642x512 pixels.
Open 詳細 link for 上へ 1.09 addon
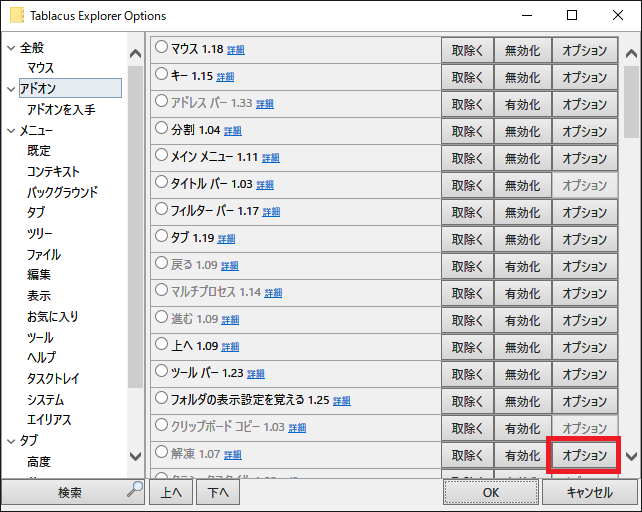[x=230, y=347]
